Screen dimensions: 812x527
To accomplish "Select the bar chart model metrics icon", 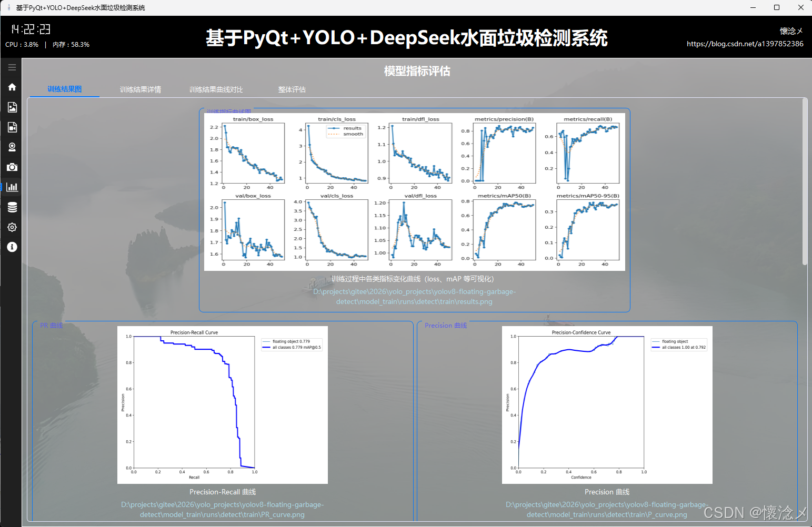I will 12,187.
